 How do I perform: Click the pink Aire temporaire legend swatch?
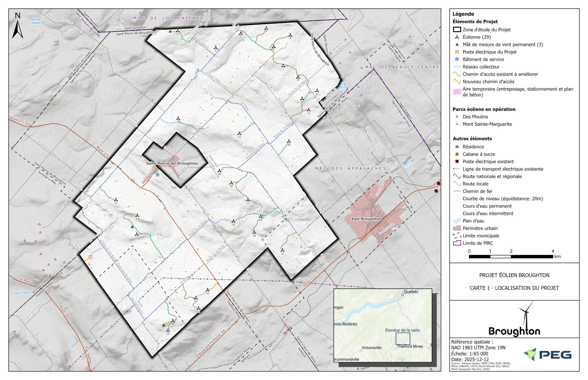tap(457, 92)
